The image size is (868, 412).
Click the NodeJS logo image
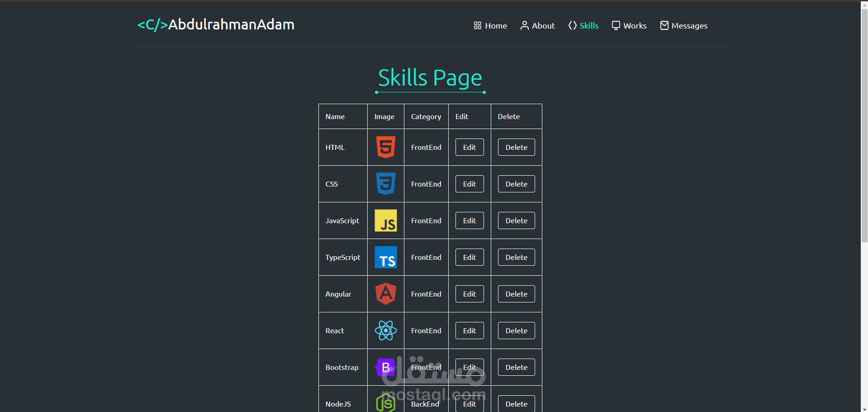pos(386,402)
